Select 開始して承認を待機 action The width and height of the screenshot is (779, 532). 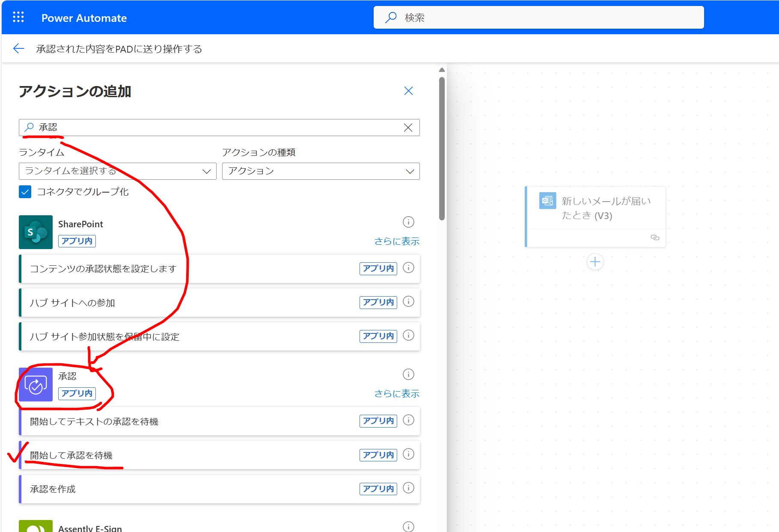click(220, 455)
